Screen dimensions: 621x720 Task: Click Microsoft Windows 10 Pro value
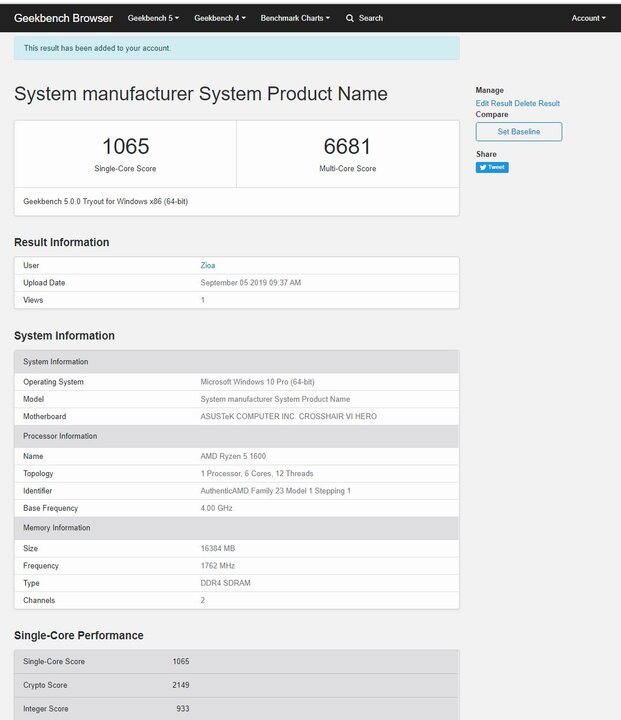[257, 382]
